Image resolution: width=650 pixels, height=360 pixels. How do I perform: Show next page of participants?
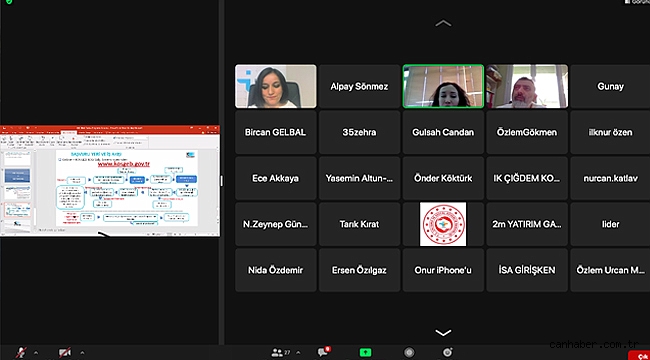pos(443,333)
